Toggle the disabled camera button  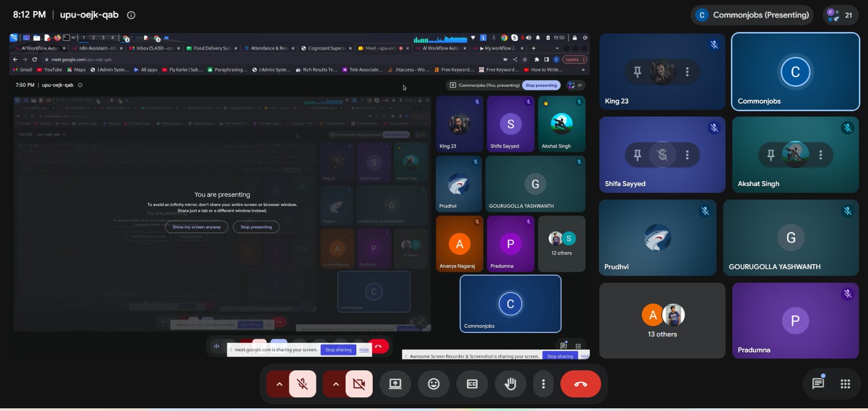(359, 384)
